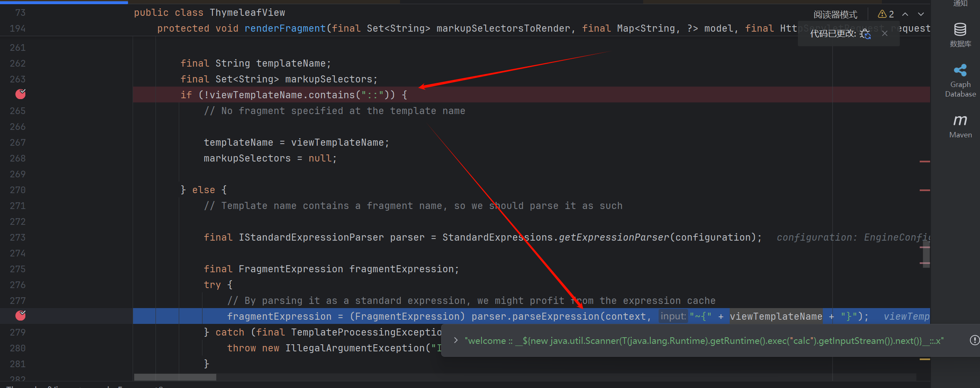Expand the "welcome ::" evaluated value node

pos(456,341)
